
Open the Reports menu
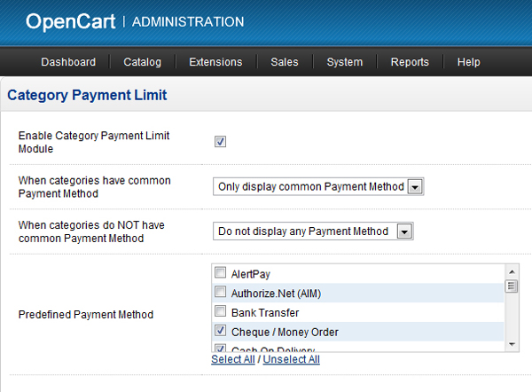click(x=410, y=62)
